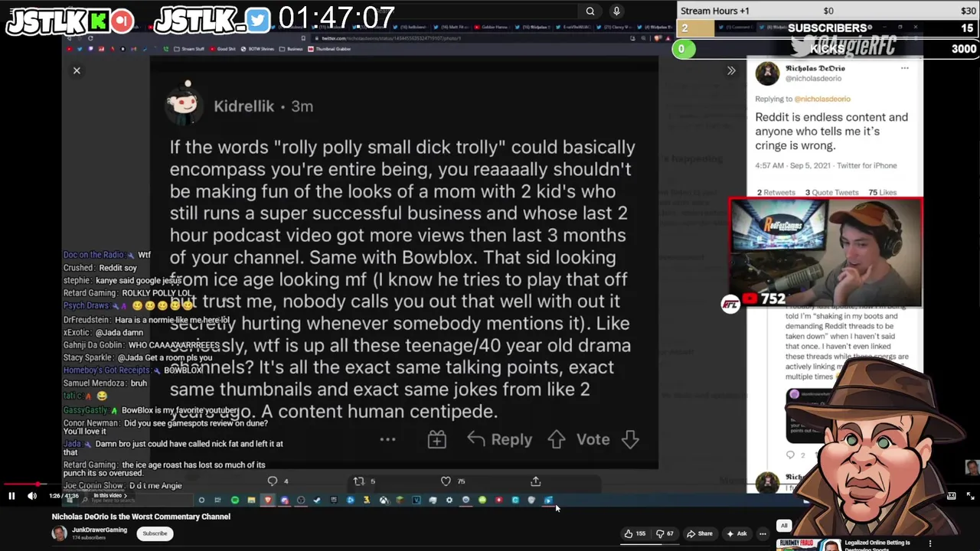Click the Cortana circle on the taskbar

[201, 500]
